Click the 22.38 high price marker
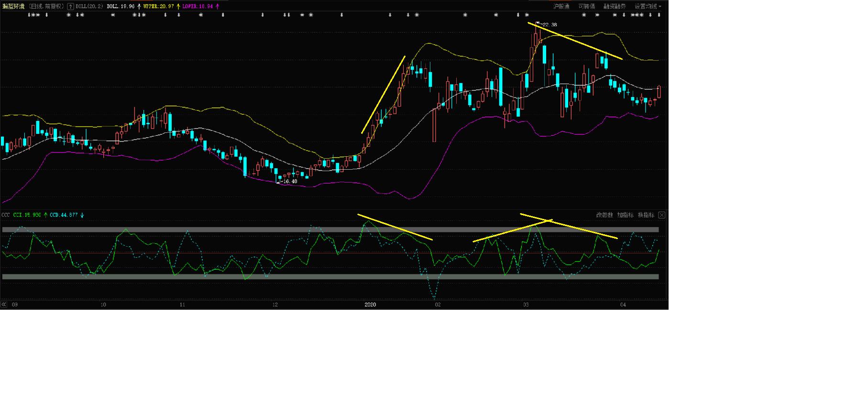This screenshot has width=868, height=402. [549, 25]
